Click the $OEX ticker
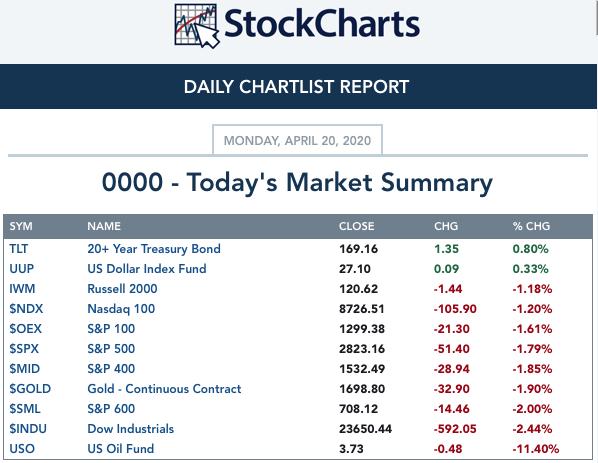598x463 pixels. 25,328
